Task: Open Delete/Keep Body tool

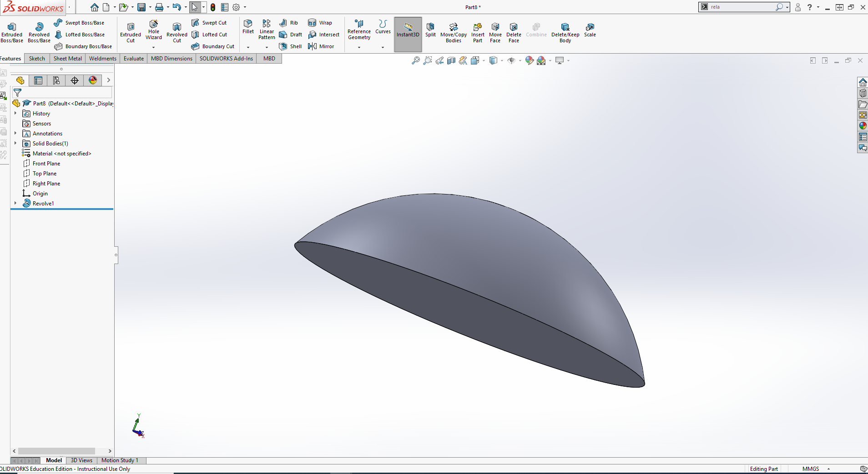Action: (x=565, y=32)
